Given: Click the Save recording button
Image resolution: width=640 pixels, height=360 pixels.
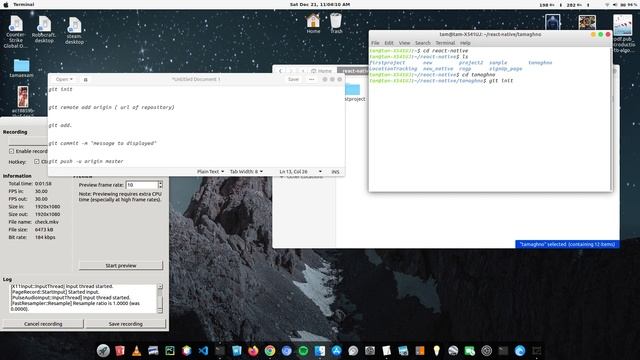Looking at the screenshot, I should [126, 324].
